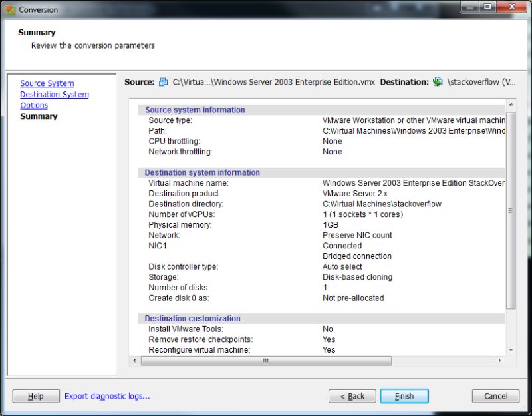Open the Source System step
Image resolution: width=532 pixels, height=416 pixels.
click(x=47, y=83)
